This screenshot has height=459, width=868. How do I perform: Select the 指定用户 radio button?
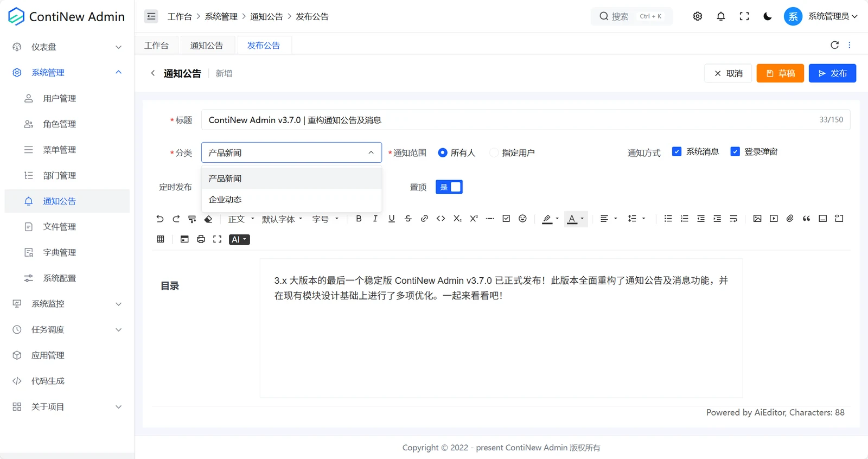pos(494,153)
